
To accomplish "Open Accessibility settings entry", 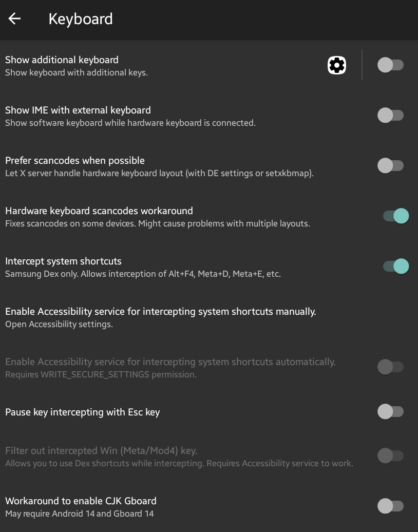I will click(x=209, y=317).
